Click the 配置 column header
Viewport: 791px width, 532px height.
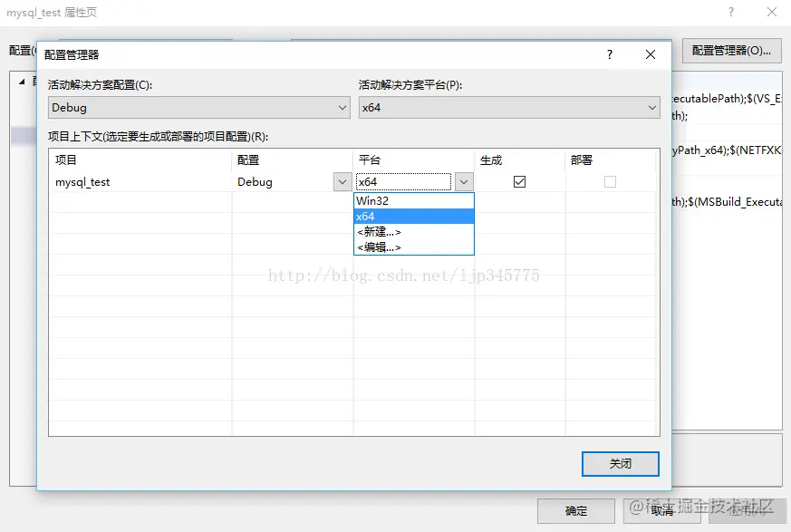pos(293,160)
